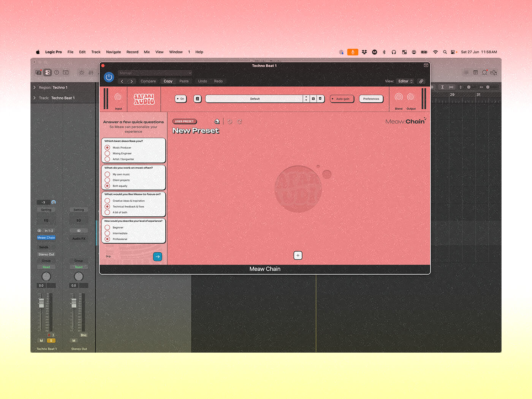Open macOS Spotlight search icon

445,52
